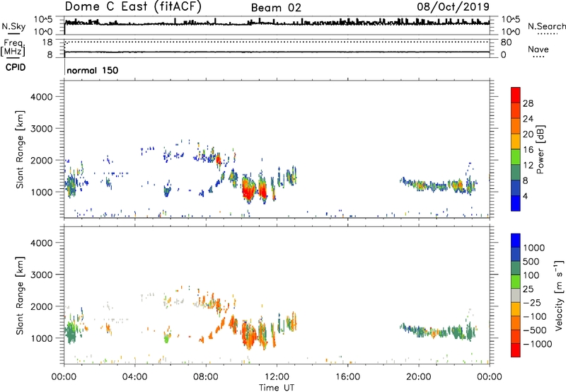
Task: Click the '80' Nave axis tick
Action: pos(506,42)
